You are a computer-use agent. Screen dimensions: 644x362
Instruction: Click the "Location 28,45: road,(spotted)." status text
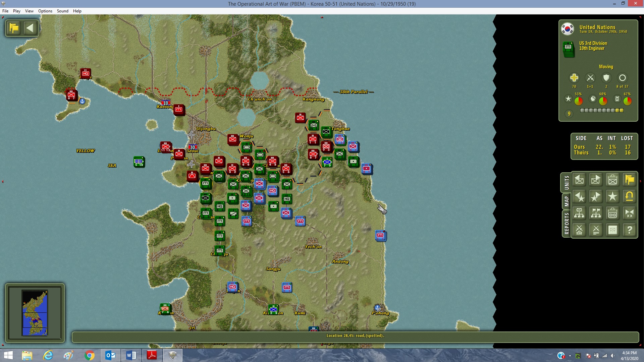click(355, 336)
